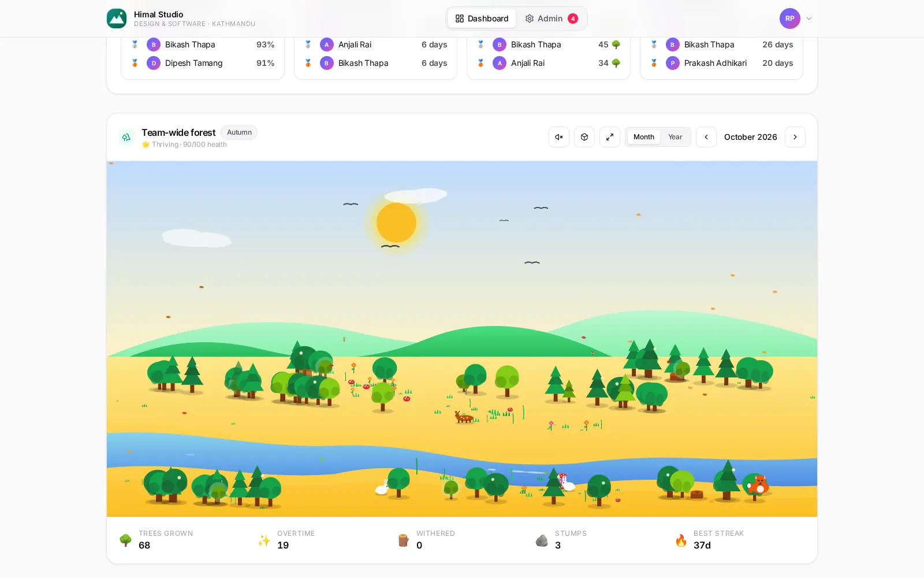This screenshot has height=578, width=924.
Task: Go to the previous month
Action: point(706,137)
